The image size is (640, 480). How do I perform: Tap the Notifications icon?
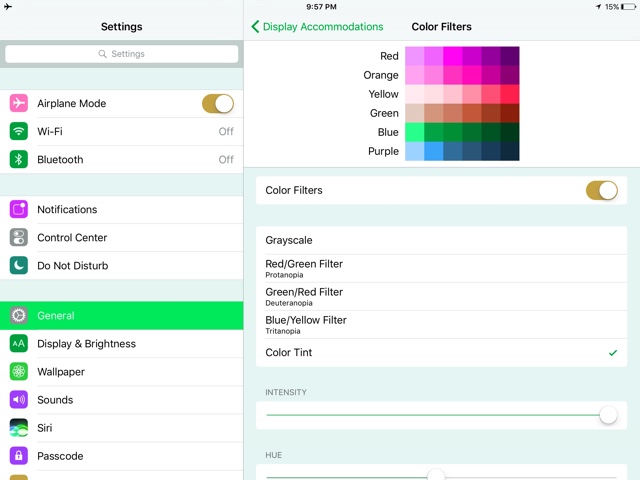pos(19,209)
